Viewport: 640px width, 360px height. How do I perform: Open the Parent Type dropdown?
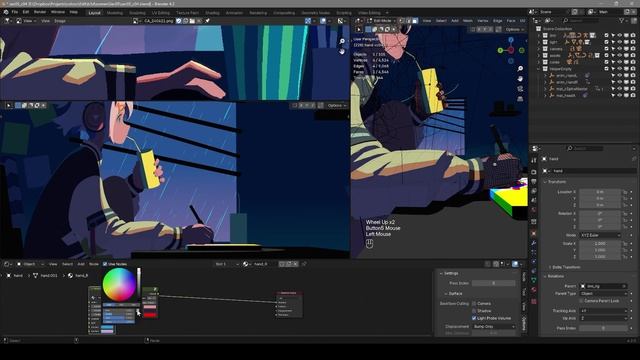603,293
